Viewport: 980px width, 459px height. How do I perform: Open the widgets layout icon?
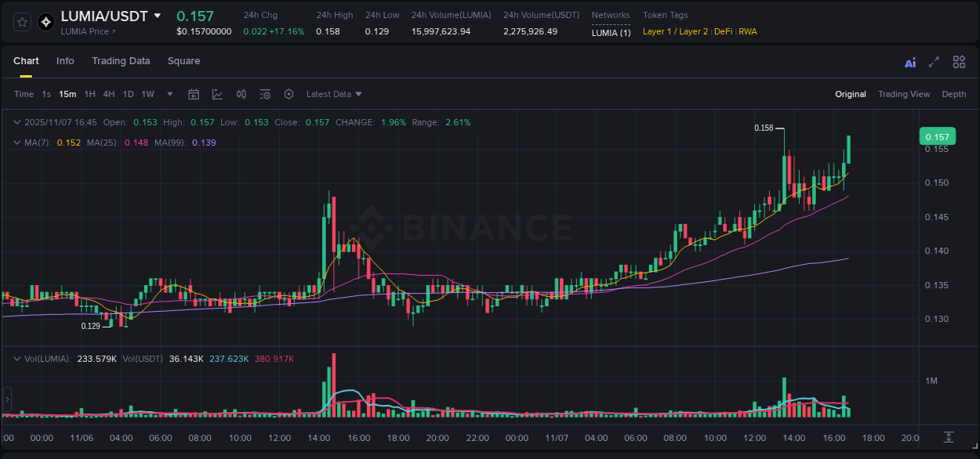point(959,62)
